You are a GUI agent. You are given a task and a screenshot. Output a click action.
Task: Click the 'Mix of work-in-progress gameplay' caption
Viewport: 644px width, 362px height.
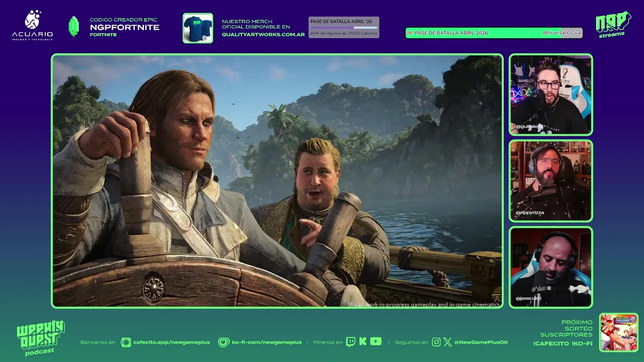tap(424, 304)
